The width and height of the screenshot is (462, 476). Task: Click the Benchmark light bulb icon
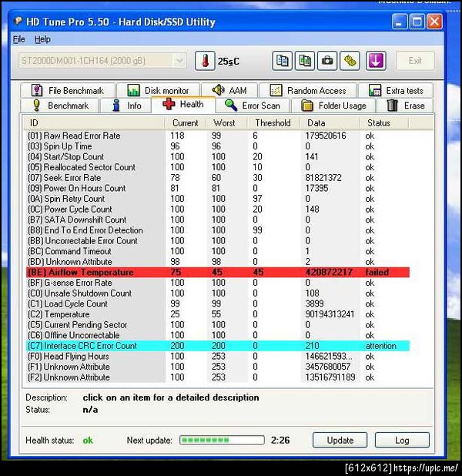(x=36, y=105)
